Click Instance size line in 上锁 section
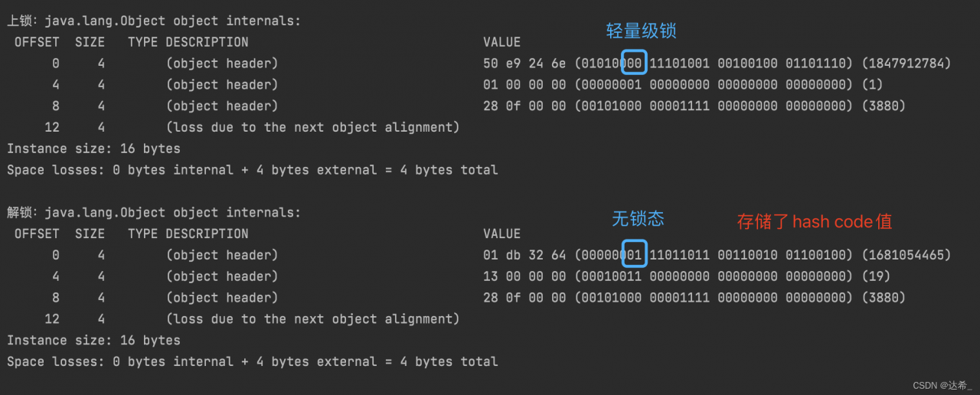 tap(93, 149)
